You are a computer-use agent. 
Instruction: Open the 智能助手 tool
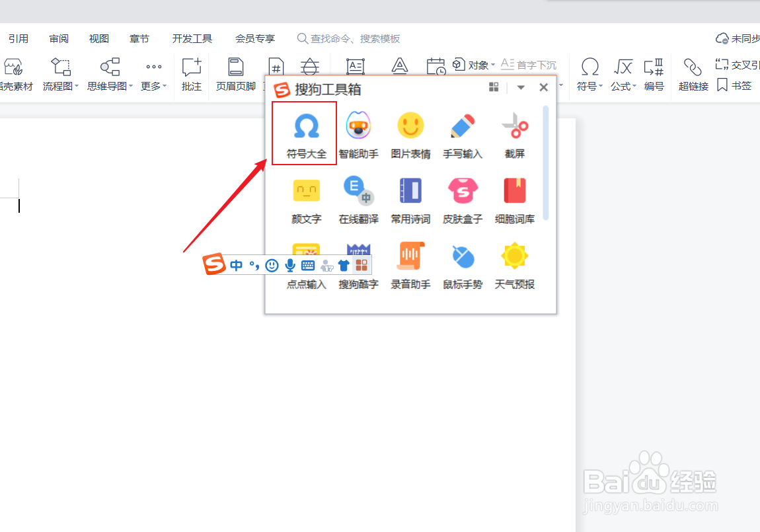(358, 134)
